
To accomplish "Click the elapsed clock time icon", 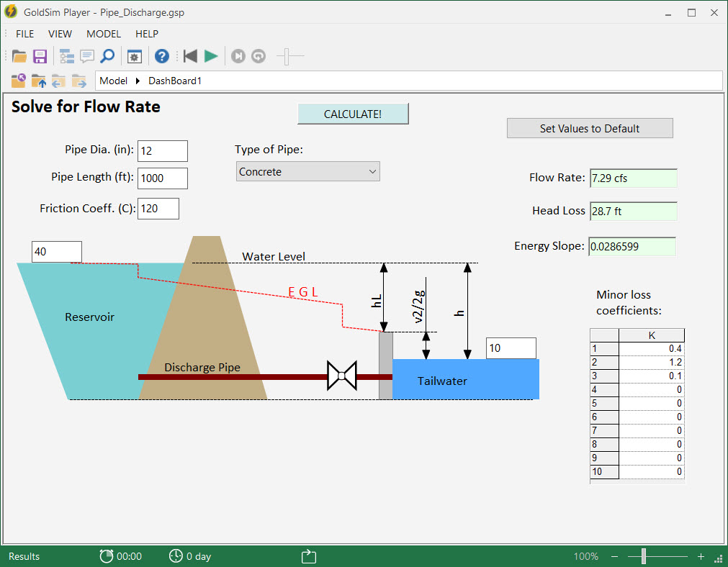I will pyautogui.click(x=107, y=556).
